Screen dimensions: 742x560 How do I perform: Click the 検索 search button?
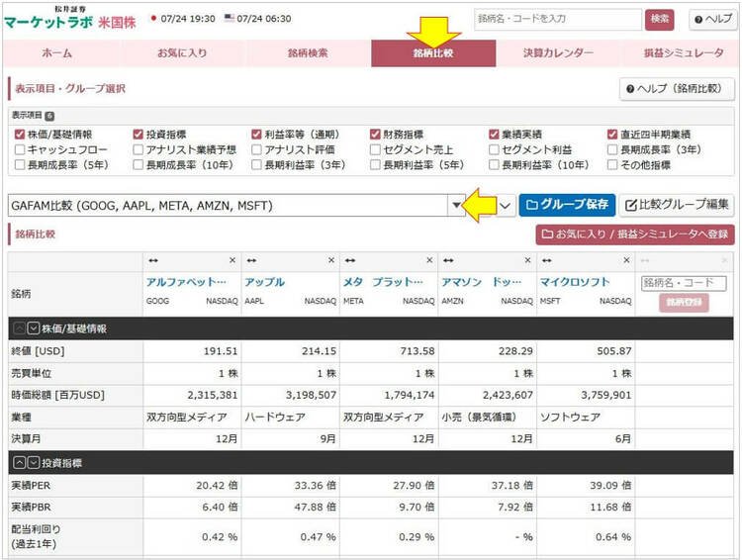pyautogui.click(x=659, y=20)
